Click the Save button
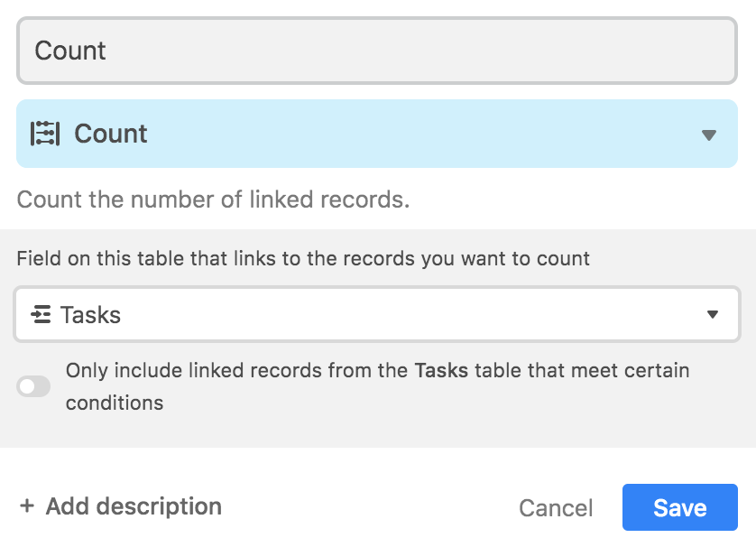The width and height of the screenshot is (756, 547). (680, 507)
